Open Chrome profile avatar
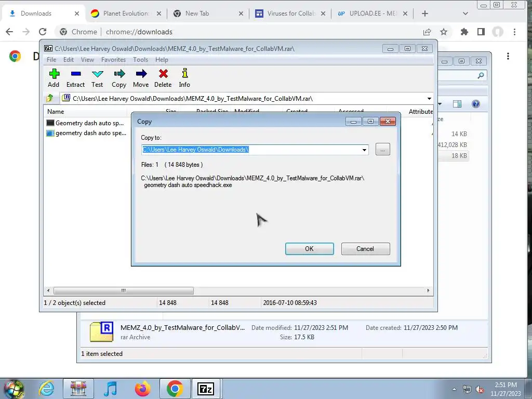532x399 pixels. [498, 32]
